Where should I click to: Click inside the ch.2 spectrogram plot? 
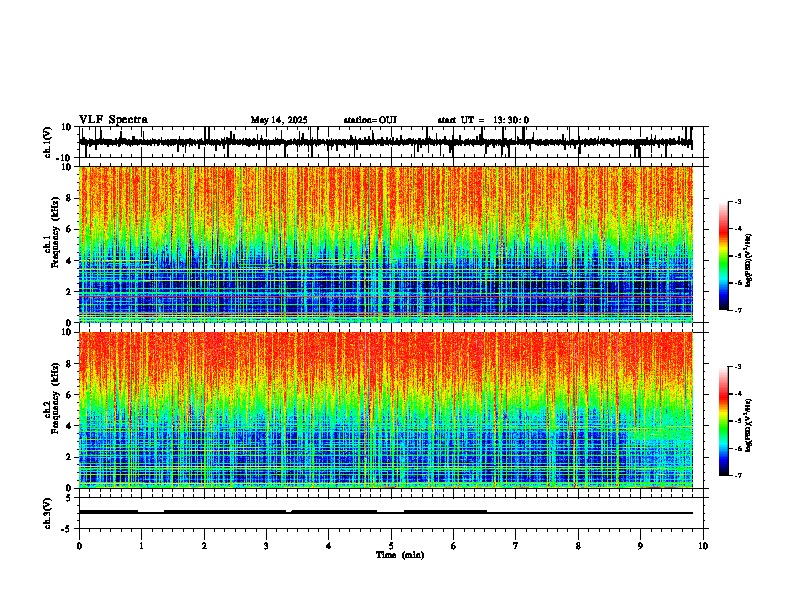point(391,410)
